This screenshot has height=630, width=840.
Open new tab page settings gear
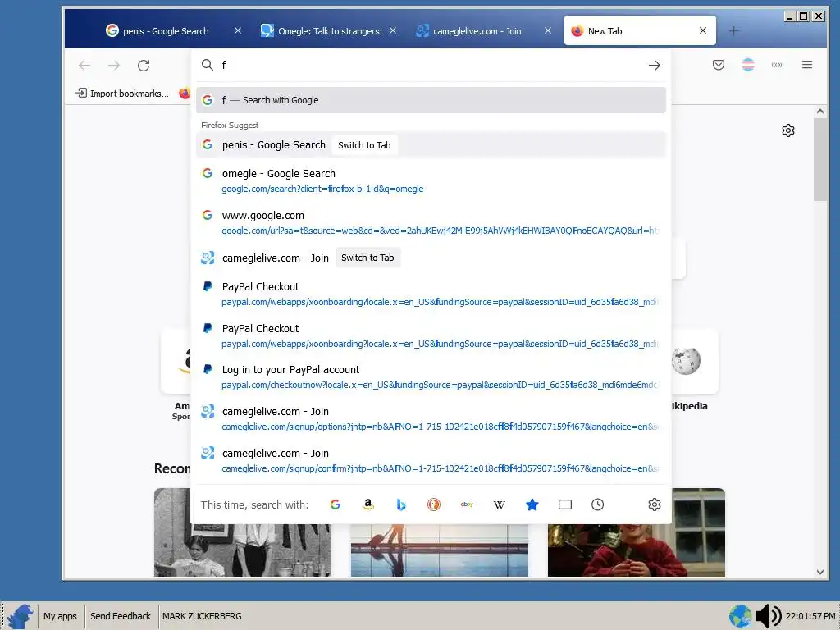click(x=788, y=130)
